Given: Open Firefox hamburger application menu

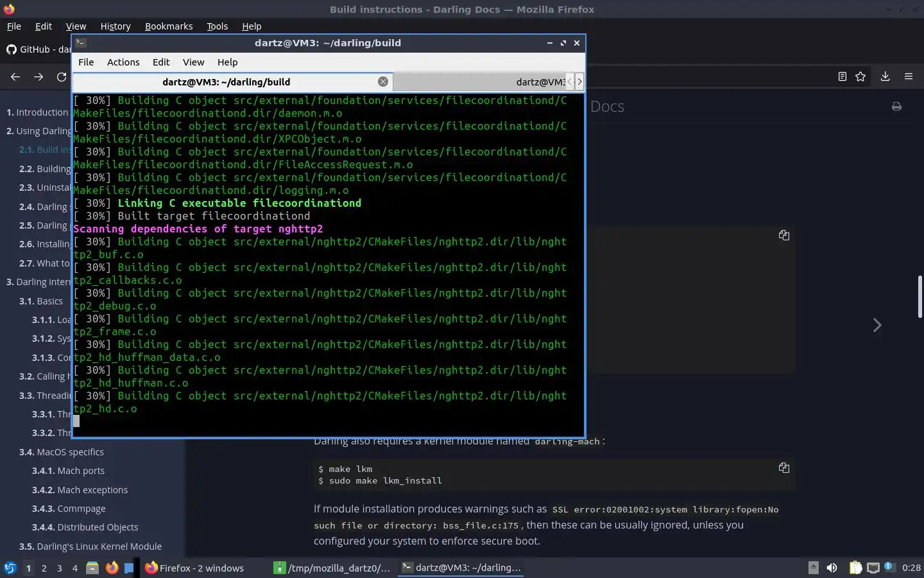Looking at the screenshot, I should 909,76.
